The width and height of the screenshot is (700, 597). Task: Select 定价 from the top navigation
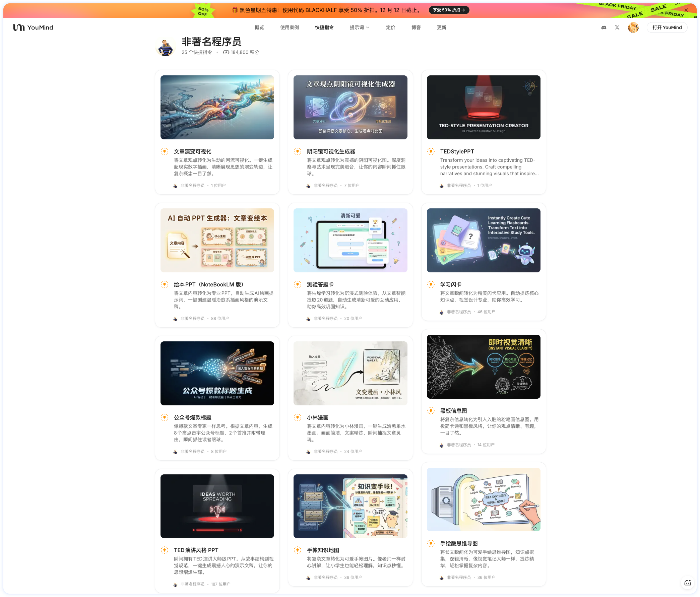[x=390, y=28]
